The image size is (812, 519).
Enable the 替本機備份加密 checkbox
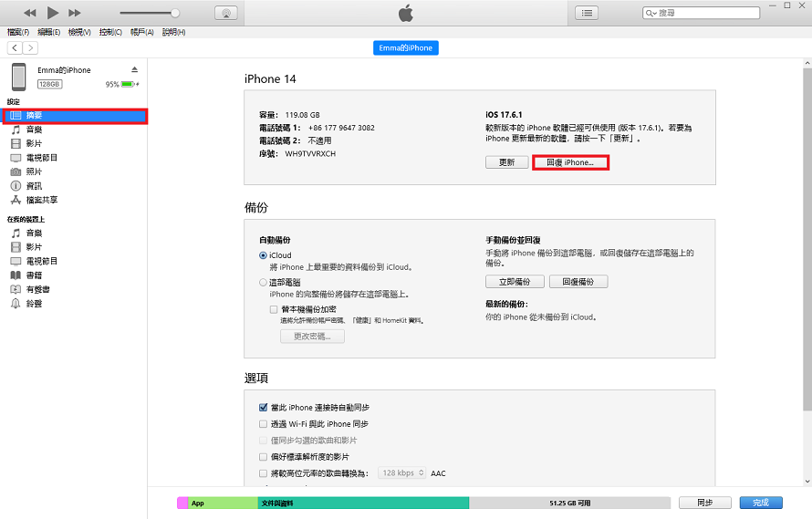(x=274, y=310)
